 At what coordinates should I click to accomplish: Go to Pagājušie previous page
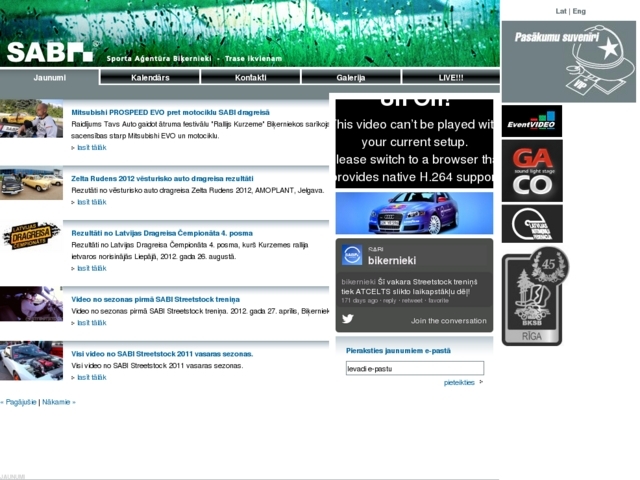pyautogui.click(x=21, y=402)
